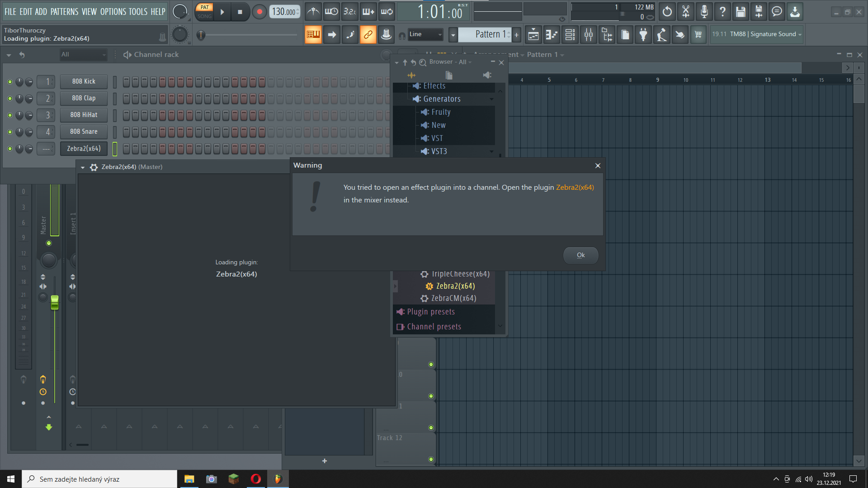Open the playlist view icon
Screen dimensions: 868x488
(533, 34)
